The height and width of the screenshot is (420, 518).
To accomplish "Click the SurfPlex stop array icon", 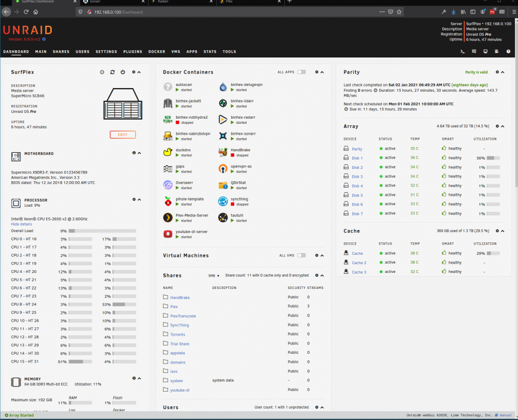I will 102,72.
